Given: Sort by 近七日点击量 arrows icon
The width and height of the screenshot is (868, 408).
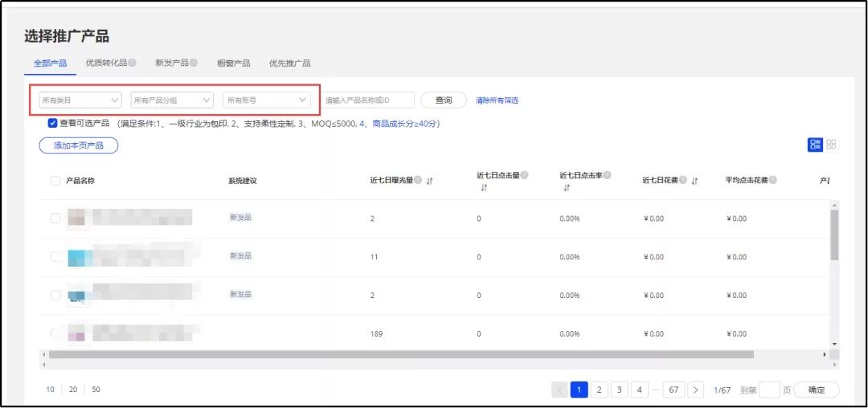Looking at the screenshot, I should 484,188.
